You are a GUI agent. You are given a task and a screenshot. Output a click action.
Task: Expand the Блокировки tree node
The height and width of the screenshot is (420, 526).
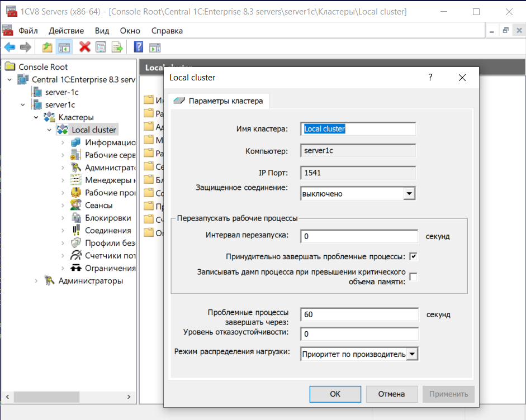point(63,218)
